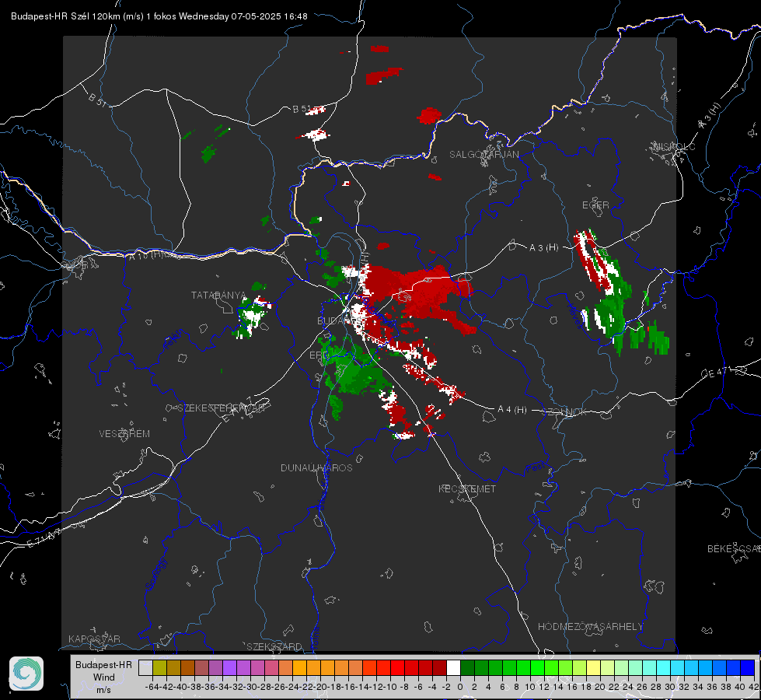Viewport: 761px width, 700px height.
Task: Click the EGER city label
Action: click(x=595, y=205)
